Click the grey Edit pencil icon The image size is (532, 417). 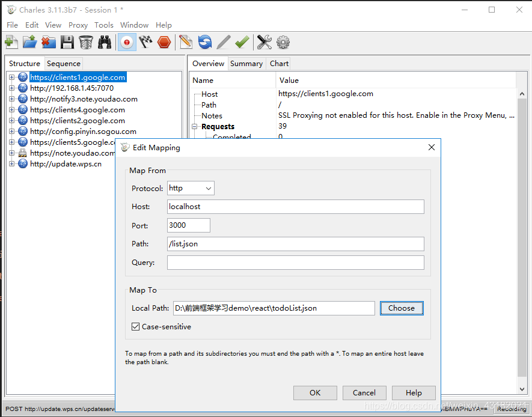tap(224, 43)
